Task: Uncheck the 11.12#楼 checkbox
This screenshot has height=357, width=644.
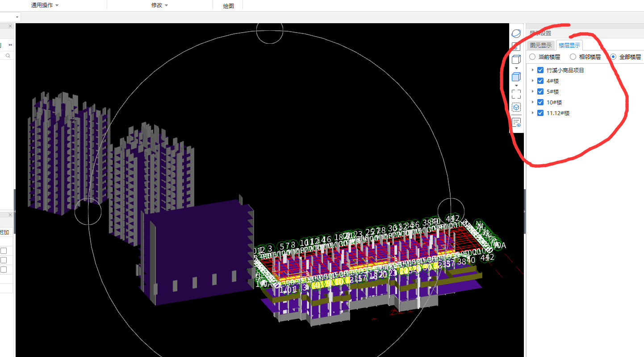Action: (x=540, y=113)
